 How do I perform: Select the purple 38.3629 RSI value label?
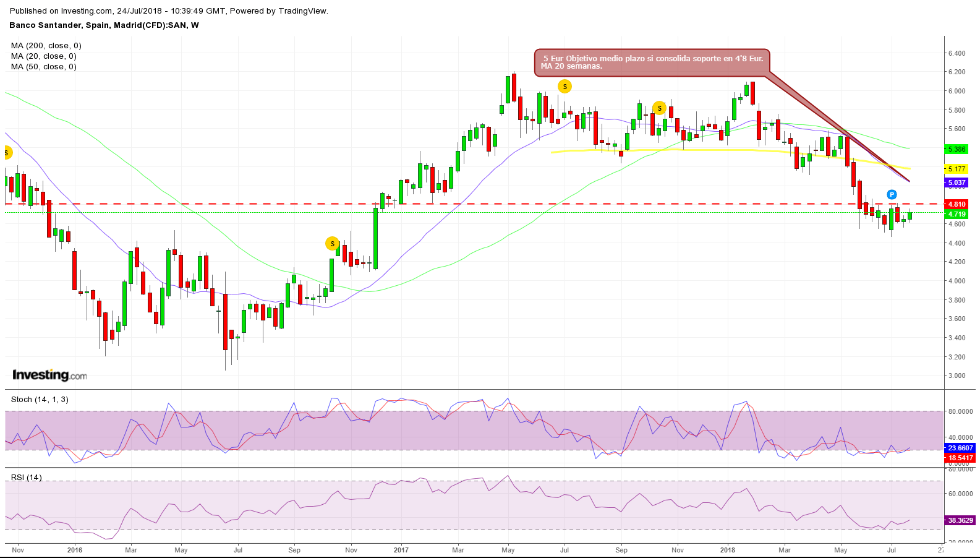point(960,520)
